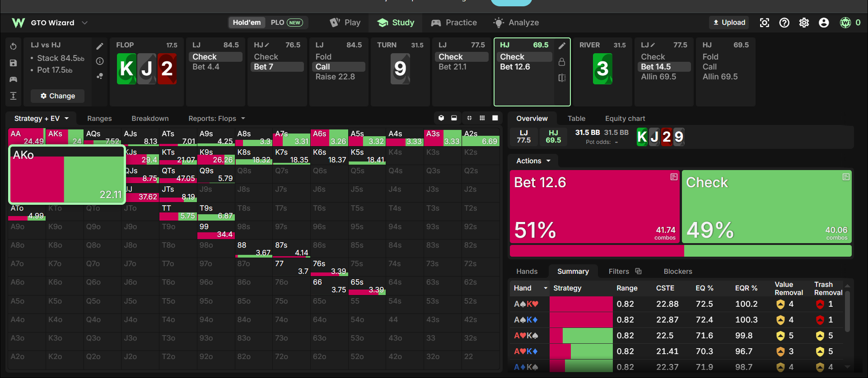Click the green W coin balance icon
868x378 pixels.
[845, 23]
